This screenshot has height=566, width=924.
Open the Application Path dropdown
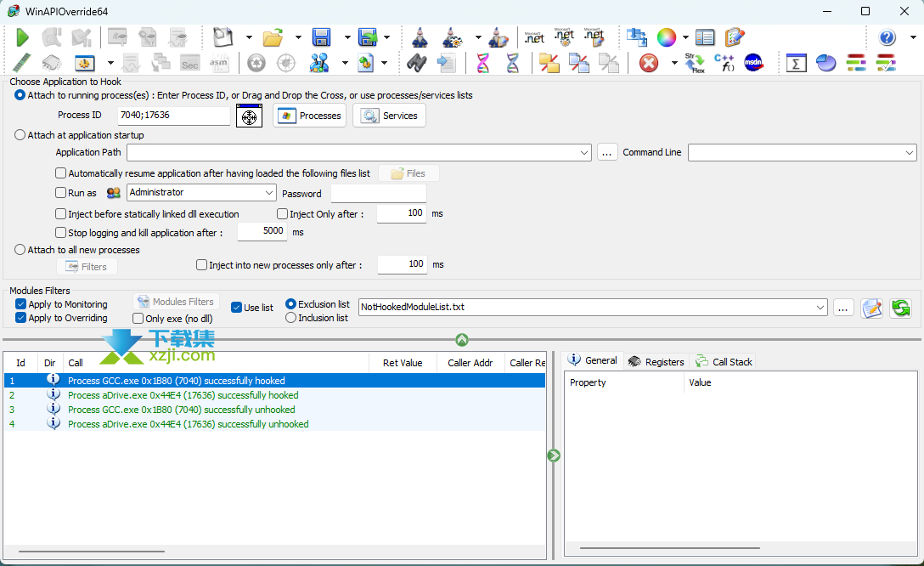tap(584, 153)
